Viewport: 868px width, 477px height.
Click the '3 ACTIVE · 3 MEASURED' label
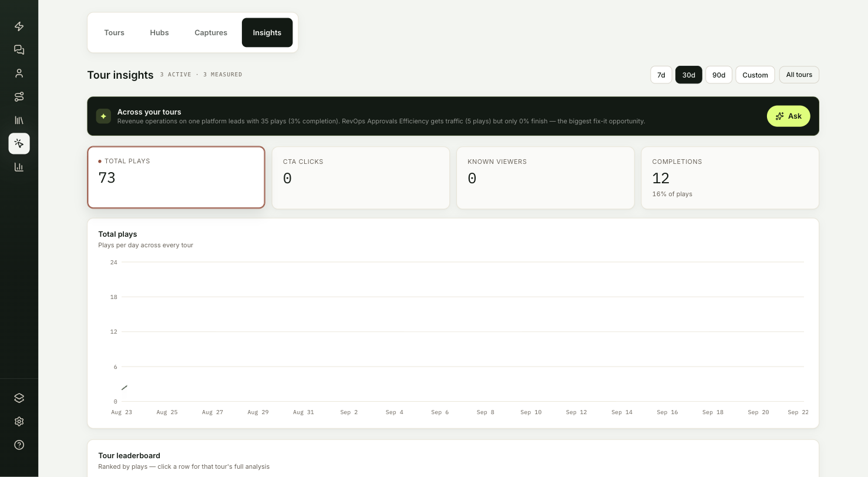pyautogui.click(x=201, y=75)
